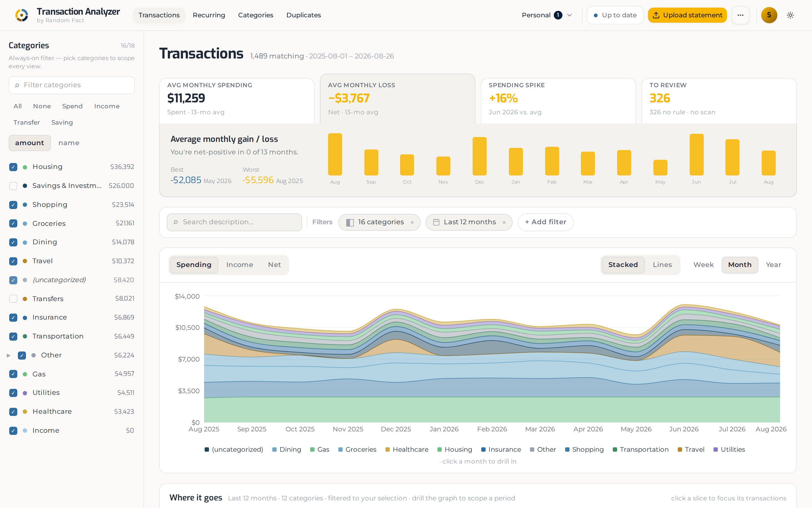Open the Personal account dropdown
Screen dimensions: 812x508
tap(546, 15)
